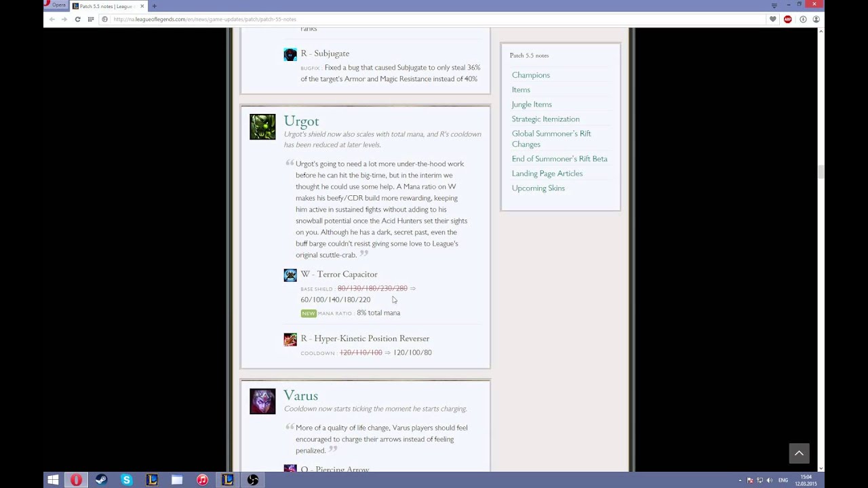The height and width of the screenshot is (488, 868).
Task: Open iTunes from the taskbar
Action: [x=202, y=480]
